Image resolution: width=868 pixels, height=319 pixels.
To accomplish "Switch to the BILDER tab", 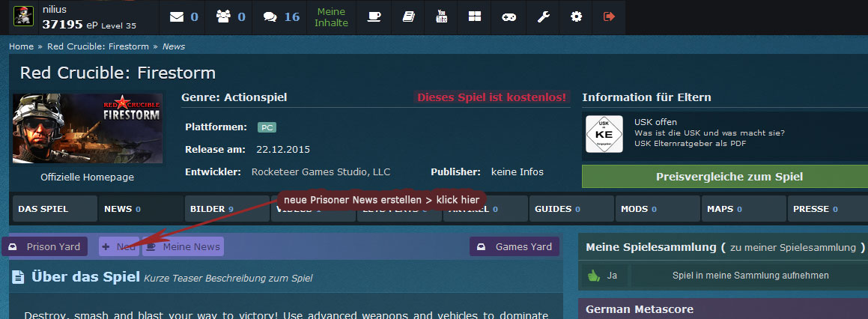I will tap(226, 209).
